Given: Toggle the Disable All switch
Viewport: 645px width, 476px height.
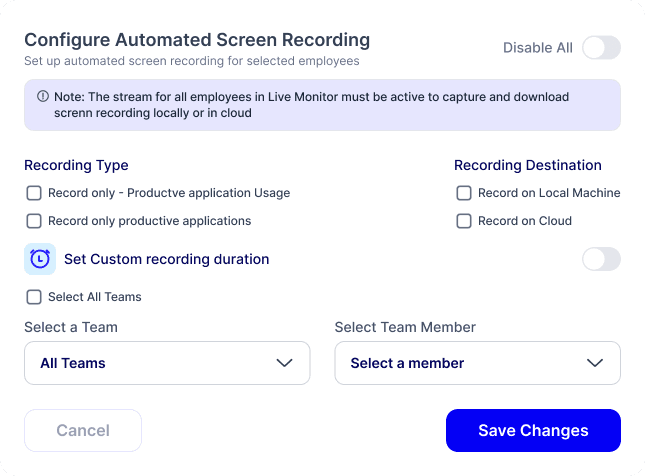Looking at the screenshot, I should pos(601,48).
